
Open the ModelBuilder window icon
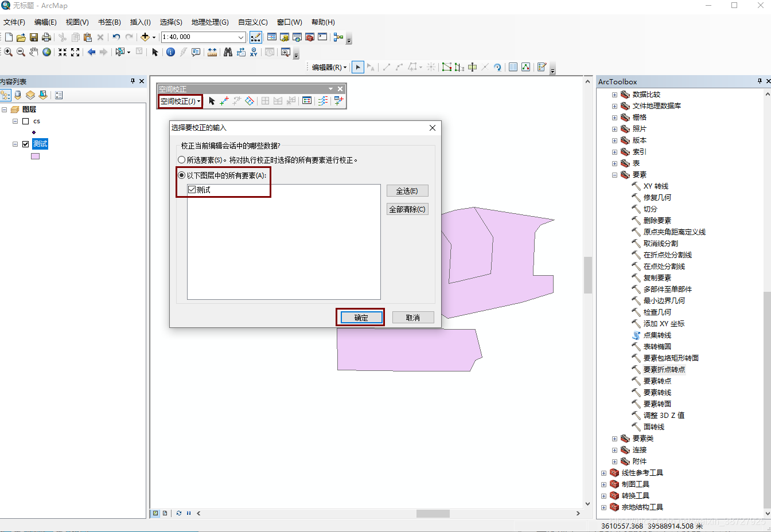[x=338, y=37]
